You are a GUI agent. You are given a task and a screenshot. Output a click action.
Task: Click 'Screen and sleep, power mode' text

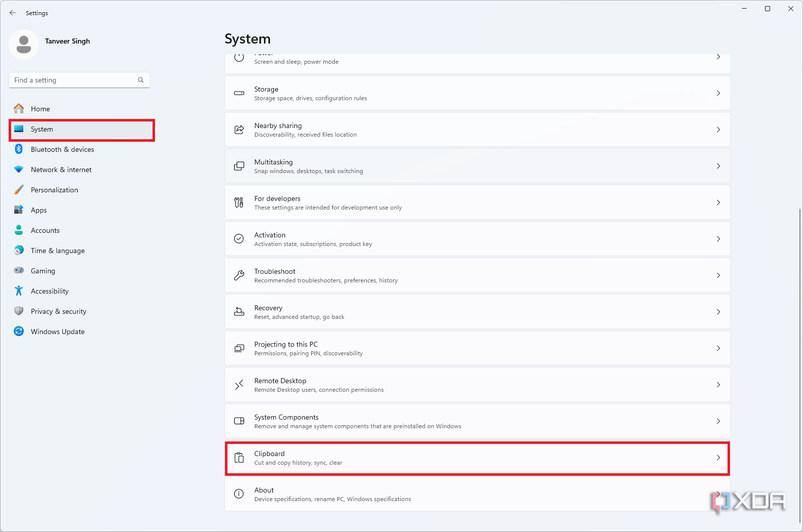point(296,62)
